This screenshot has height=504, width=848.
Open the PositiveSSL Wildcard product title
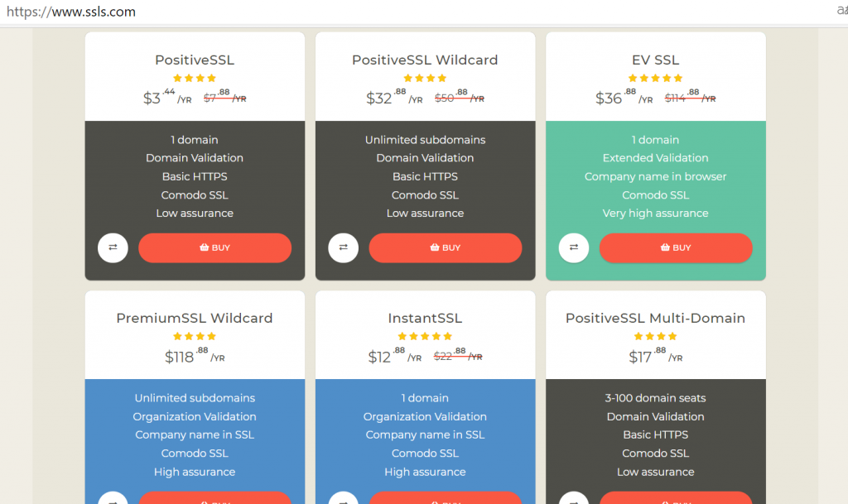coord(425,60)
